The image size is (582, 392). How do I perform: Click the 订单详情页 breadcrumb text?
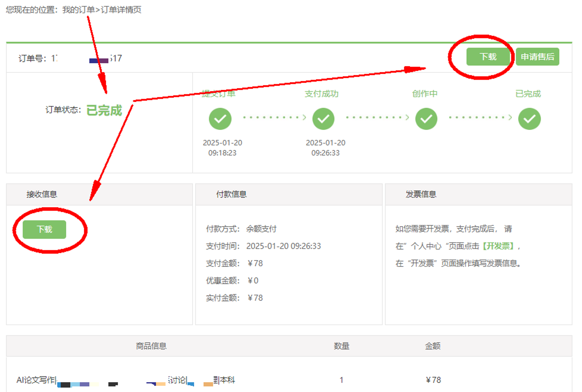[121, 9]
